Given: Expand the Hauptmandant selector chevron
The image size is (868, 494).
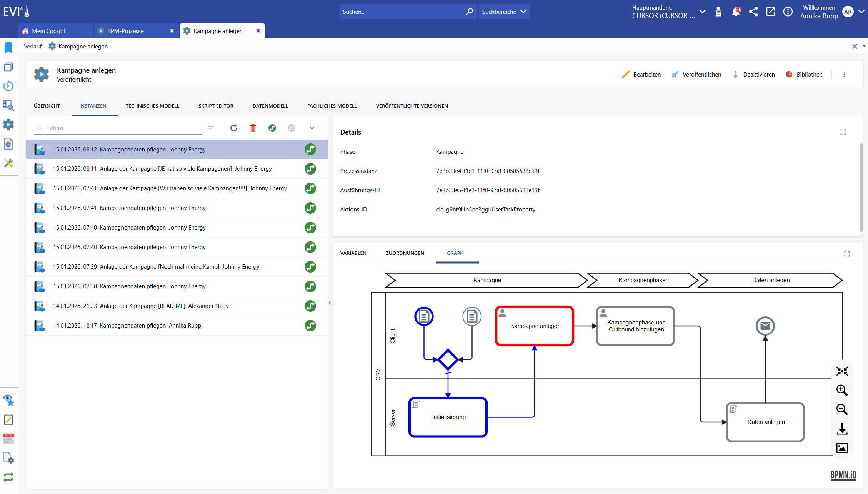Looking at the screenshot, I should point(702,12).
